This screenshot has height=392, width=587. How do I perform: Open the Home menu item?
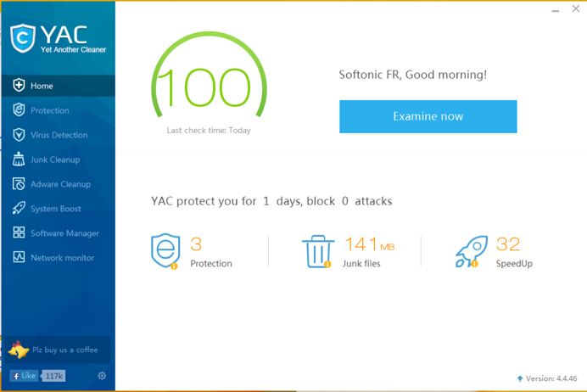tap(58, 86)
